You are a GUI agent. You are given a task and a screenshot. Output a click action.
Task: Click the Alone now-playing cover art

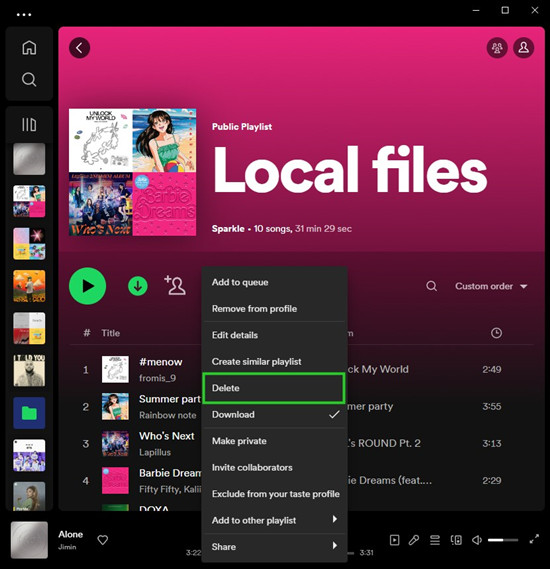tap(29, 540)
